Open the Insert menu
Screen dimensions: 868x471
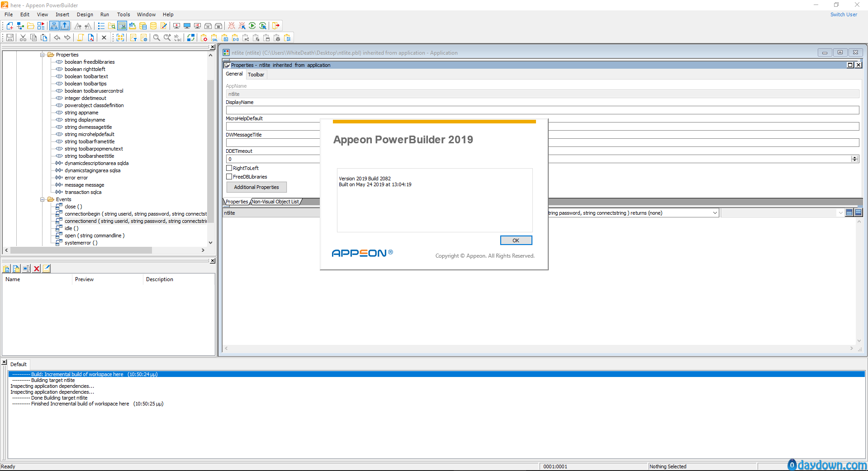click(x=62, y=14)
